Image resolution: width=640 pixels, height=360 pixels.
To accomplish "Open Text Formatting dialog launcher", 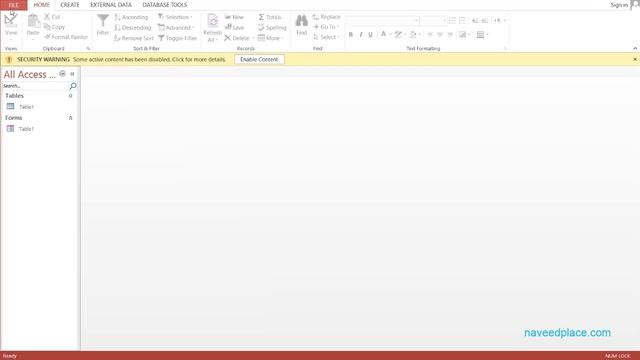I will pyautogui.click(x=505, y=49).
